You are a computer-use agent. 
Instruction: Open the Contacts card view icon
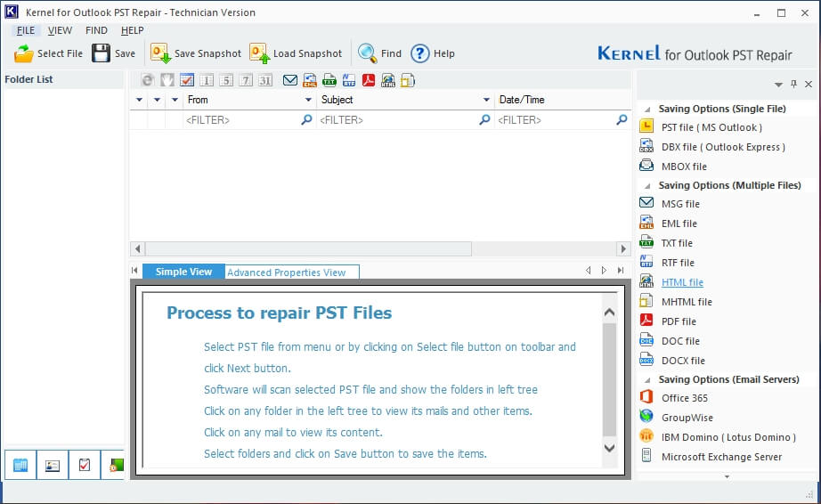point(53,465)
